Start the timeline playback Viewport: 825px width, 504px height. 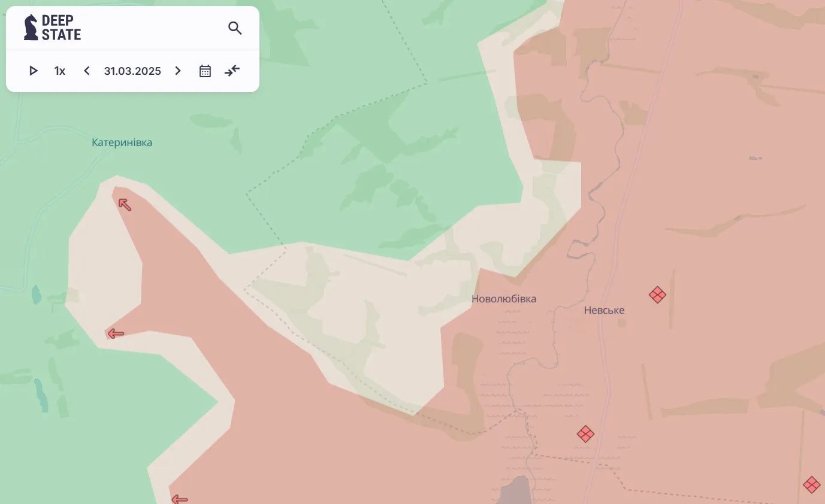click(x=34, y=71)
